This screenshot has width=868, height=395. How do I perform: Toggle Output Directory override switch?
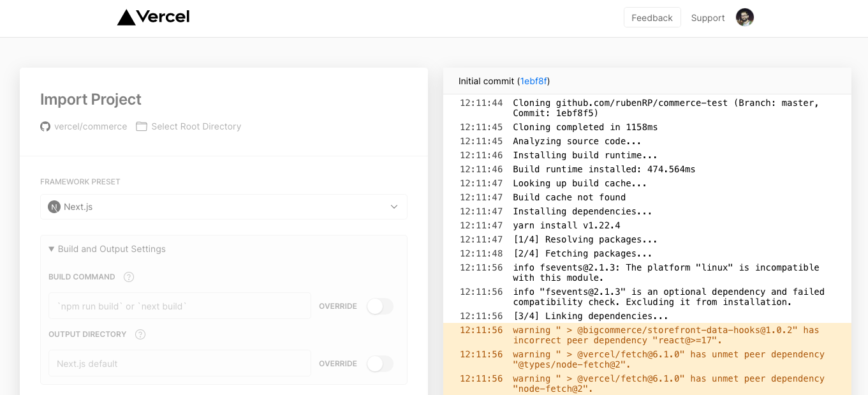click(380, 364)
